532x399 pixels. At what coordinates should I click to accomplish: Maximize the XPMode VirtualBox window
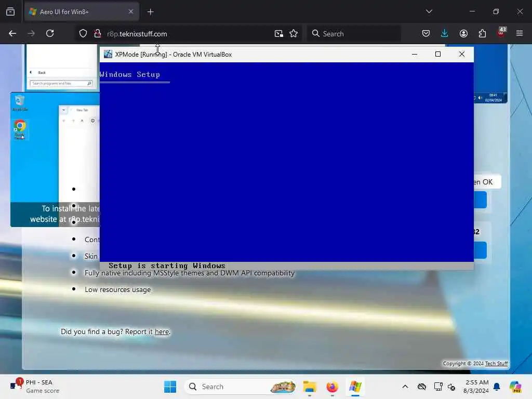coord(438,54)
